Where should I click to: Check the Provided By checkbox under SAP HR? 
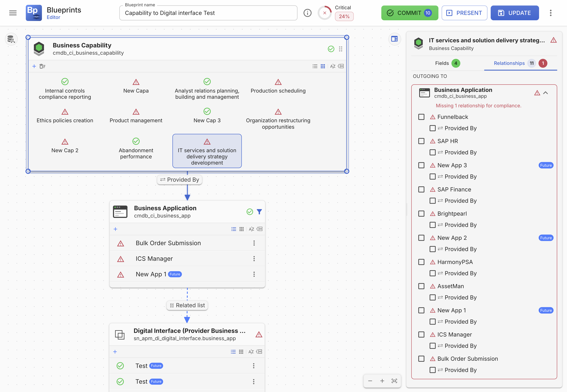(x=433, y=152)
